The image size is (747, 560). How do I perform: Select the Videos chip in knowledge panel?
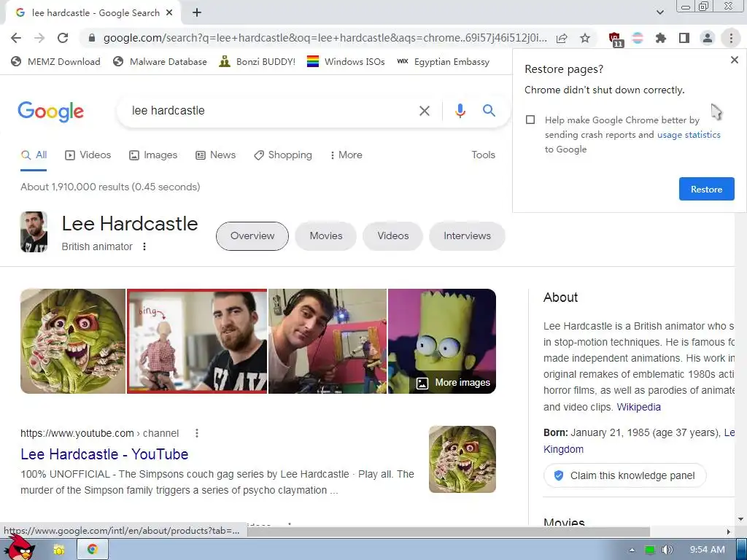(x=393, y=236)
